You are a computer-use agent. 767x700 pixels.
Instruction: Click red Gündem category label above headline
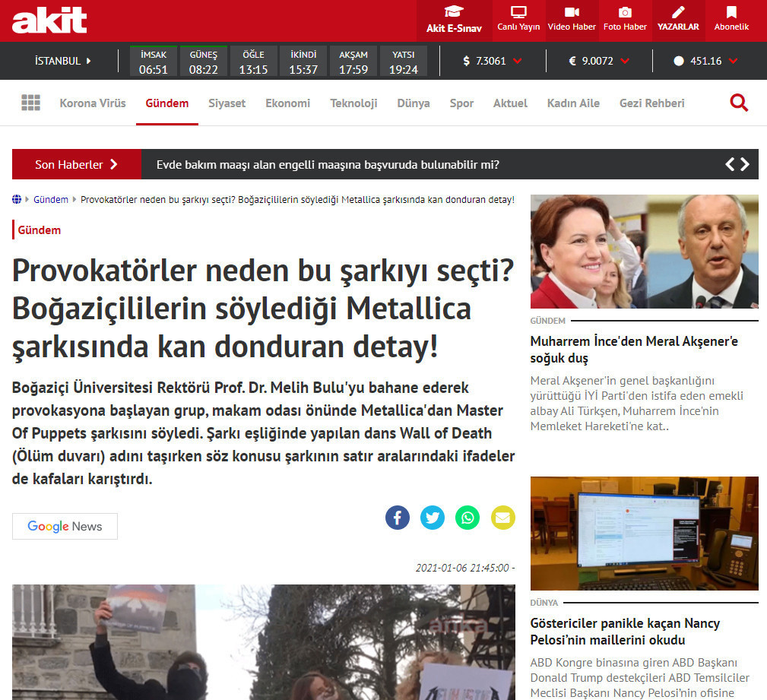click(39, 230)
